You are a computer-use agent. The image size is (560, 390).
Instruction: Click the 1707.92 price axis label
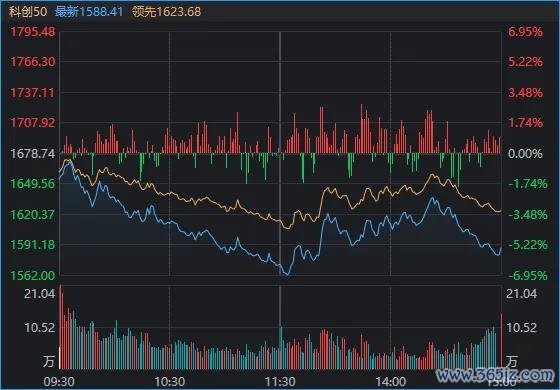click(x=33, y=123)
